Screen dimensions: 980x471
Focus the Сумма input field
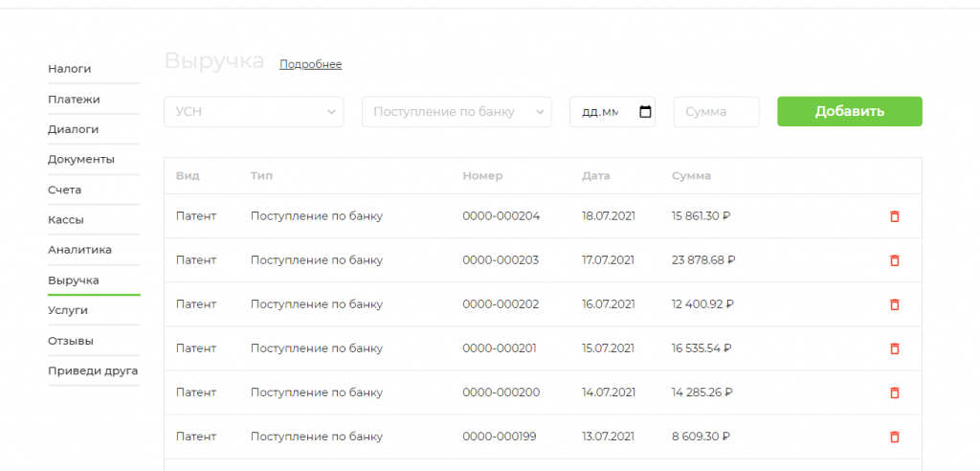[716, 112]
